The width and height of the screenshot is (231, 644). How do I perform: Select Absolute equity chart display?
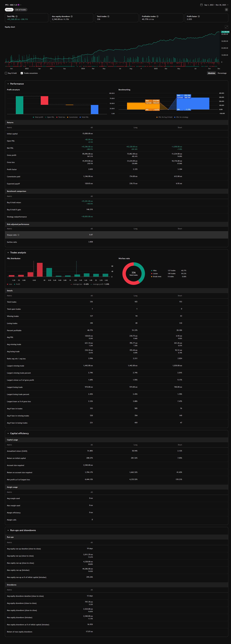[x=211, y=73]
